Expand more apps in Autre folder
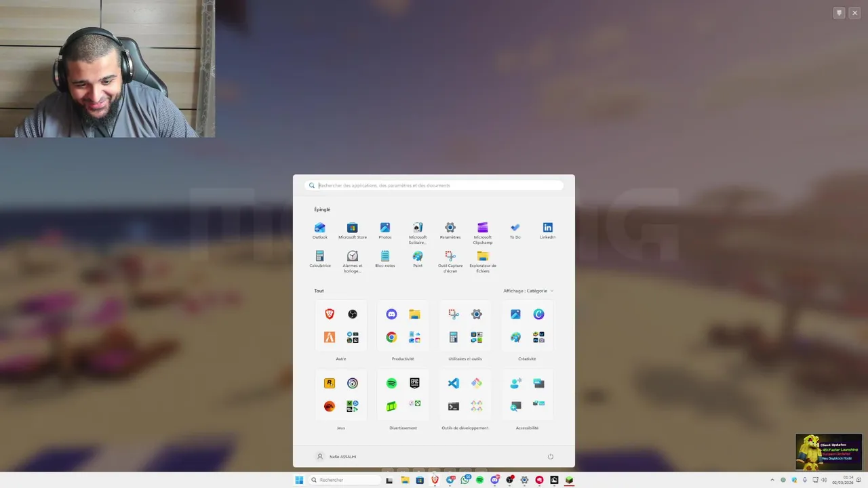Viewport: 868px width, 488px height. click(353, 337)
